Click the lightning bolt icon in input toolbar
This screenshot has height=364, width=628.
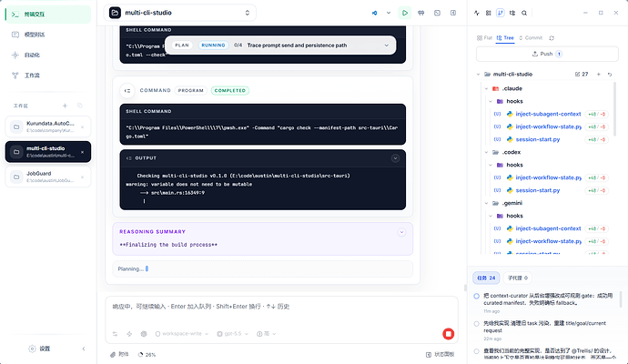(x=129, y=334)
